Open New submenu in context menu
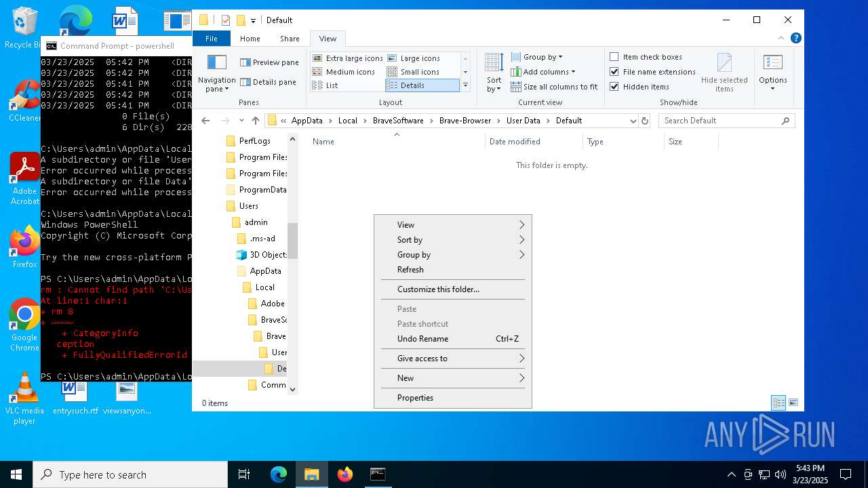 [x=453, y=378]
